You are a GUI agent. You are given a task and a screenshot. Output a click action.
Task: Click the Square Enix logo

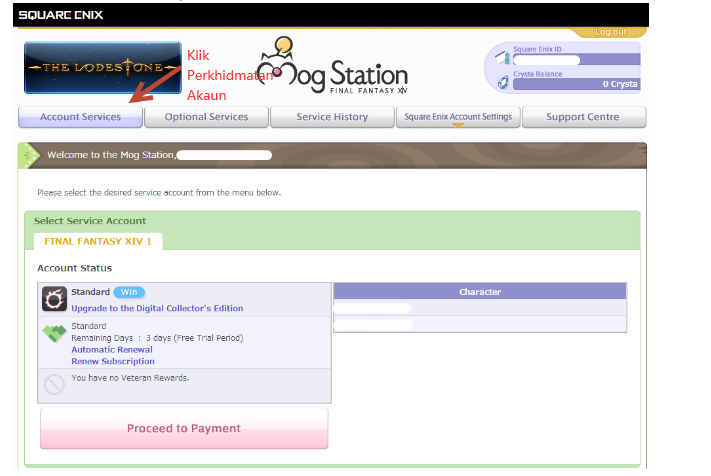point(61,15)
